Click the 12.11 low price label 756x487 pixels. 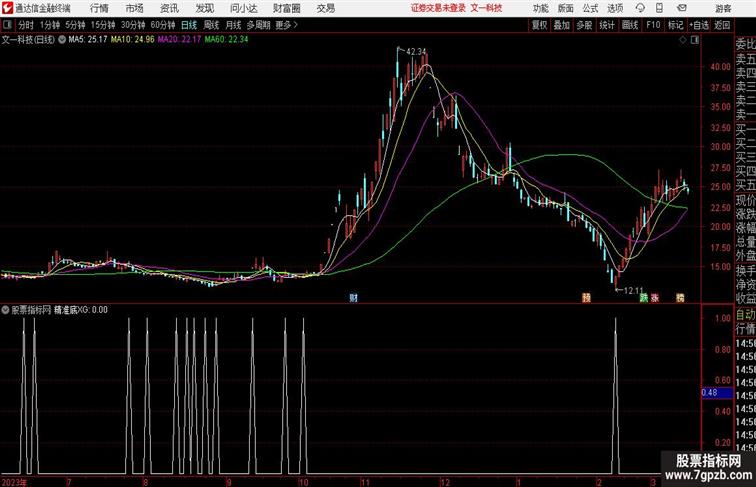pos(634,291)
